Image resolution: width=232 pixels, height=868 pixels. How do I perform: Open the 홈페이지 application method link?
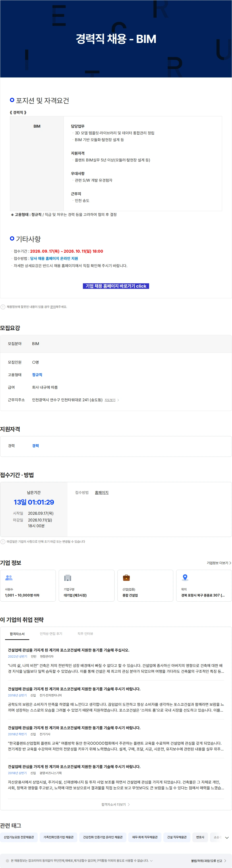(x=101, y=492)
